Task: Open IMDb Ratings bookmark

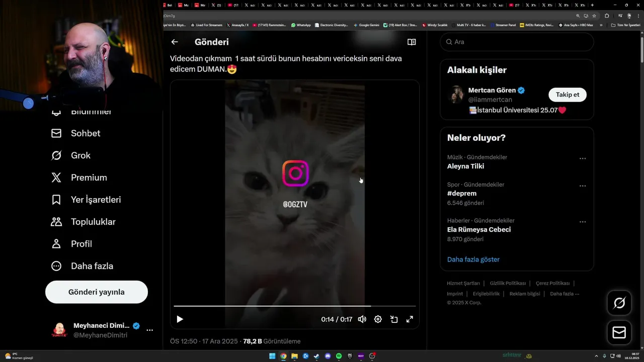Action: tap(537, 25)
